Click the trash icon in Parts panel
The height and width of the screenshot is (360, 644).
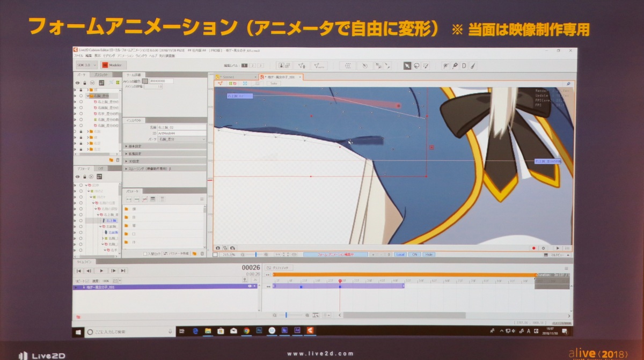tap(118, 160)
